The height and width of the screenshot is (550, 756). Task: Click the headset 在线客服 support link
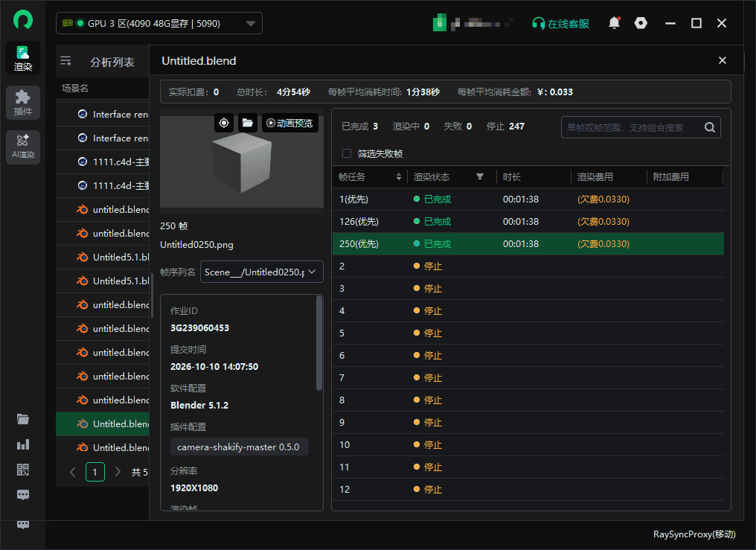click(560, 24)
